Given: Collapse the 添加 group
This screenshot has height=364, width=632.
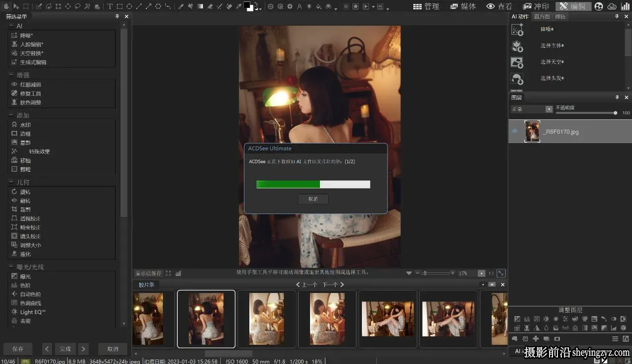Looking at the screenshot, I should (11, 115).
